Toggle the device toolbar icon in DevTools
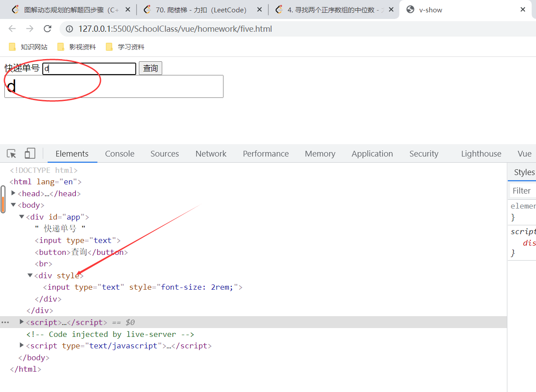The image size is (536, 392). [x=30, y=153]
